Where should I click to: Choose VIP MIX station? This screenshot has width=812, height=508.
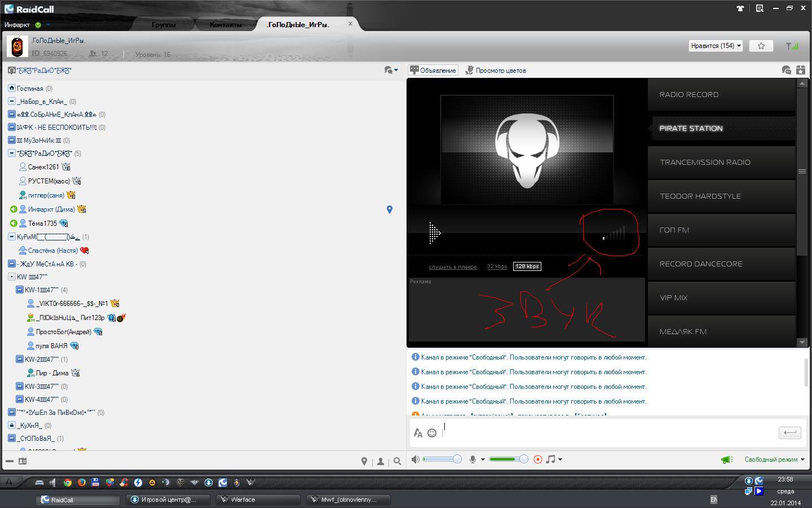721,297
